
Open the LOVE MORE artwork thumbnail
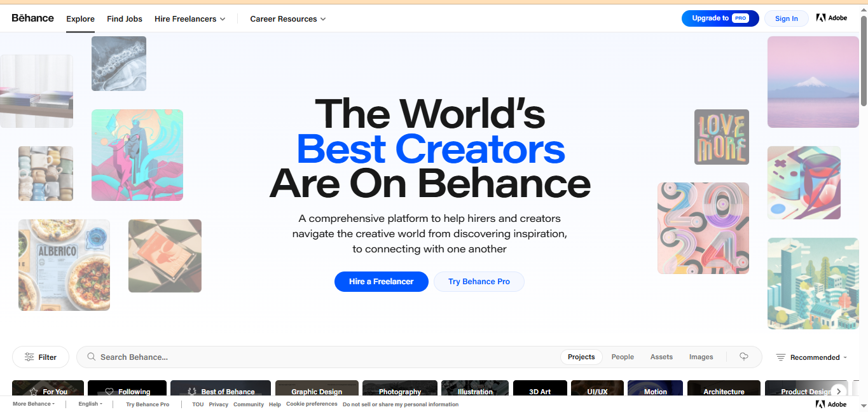click(722, 137)
